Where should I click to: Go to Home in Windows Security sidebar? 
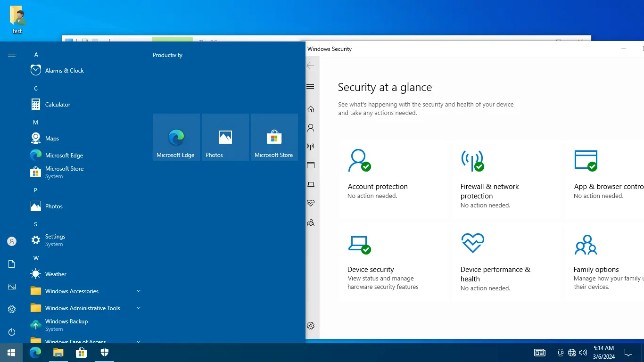[311, 109]
